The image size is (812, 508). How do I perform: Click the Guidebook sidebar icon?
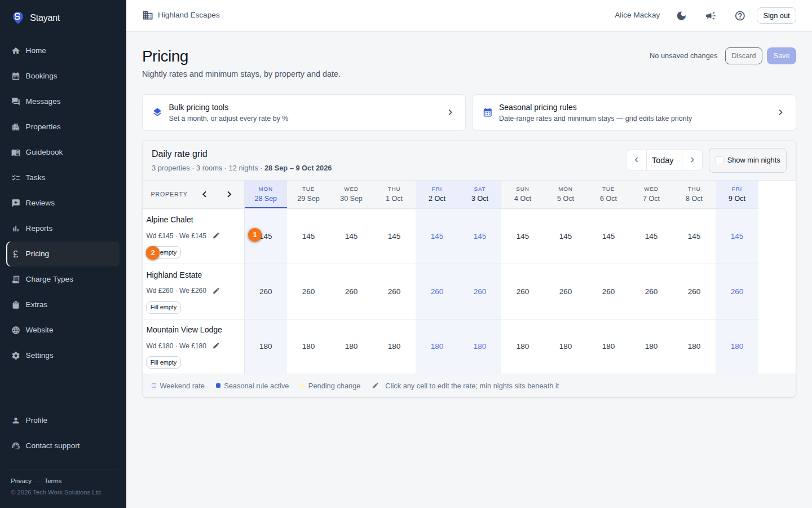point(16,152)
